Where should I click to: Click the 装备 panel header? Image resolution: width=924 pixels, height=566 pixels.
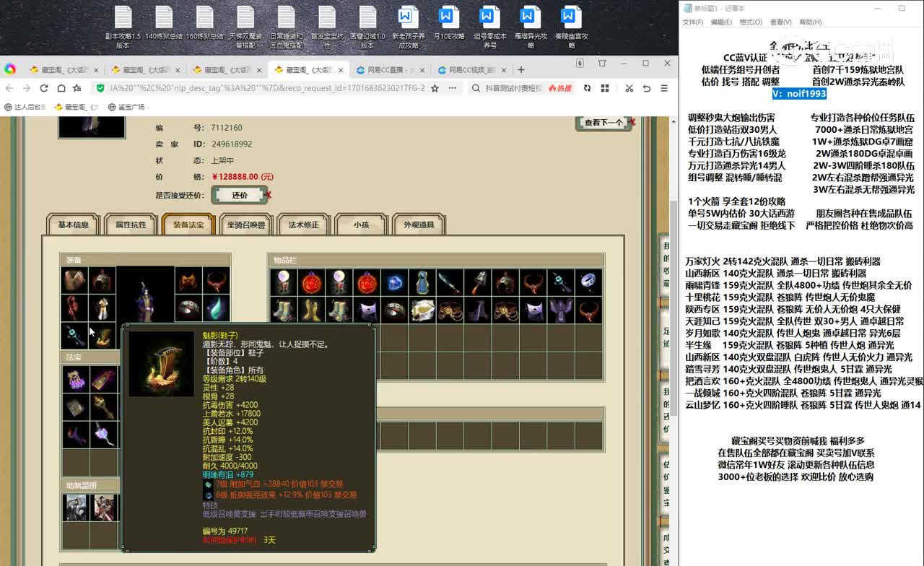click(145, 260)
